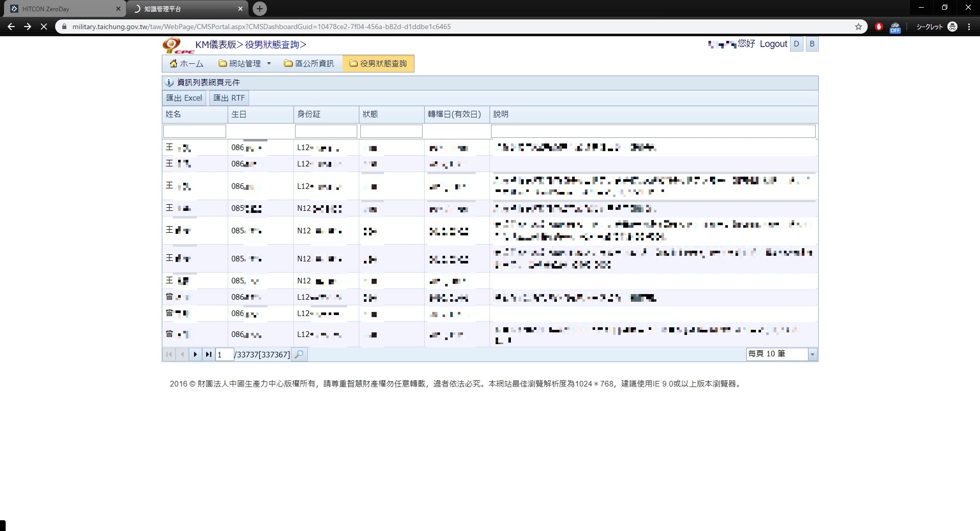Go to the next page of results

coord(195,354)
